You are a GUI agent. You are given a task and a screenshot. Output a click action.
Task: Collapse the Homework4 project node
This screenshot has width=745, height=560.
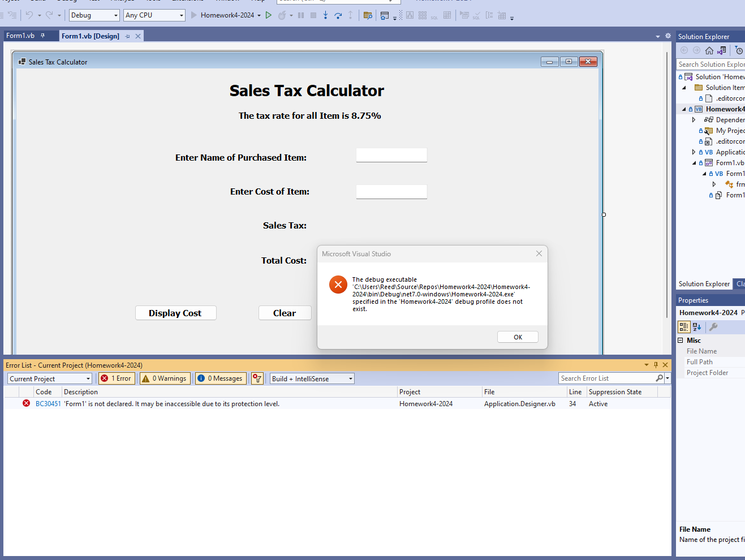(x=684, y=109)
